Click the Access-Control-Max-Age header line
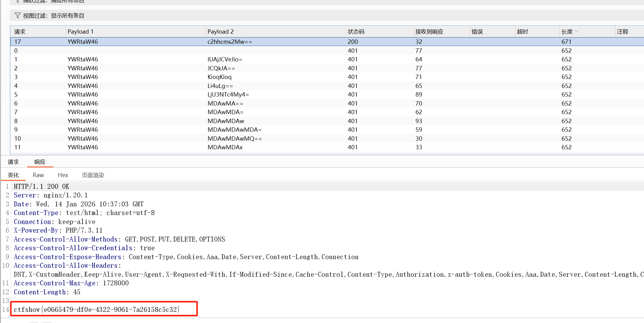This screenshot has height=323, width=644. (x=71, y=283)
